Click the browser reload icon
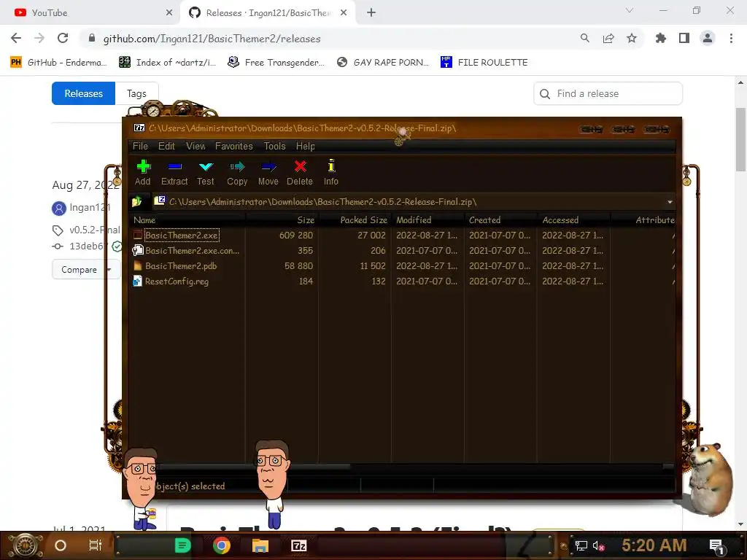Image resolution: width=747 pixels, height=560 pixels. (63, 39)
